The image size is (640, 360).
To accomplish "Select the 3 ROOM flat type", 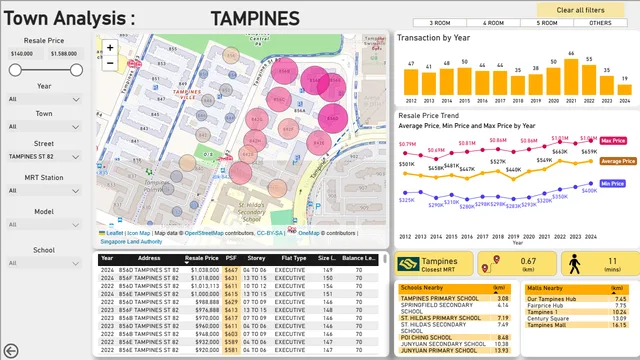I will (440, 23).
